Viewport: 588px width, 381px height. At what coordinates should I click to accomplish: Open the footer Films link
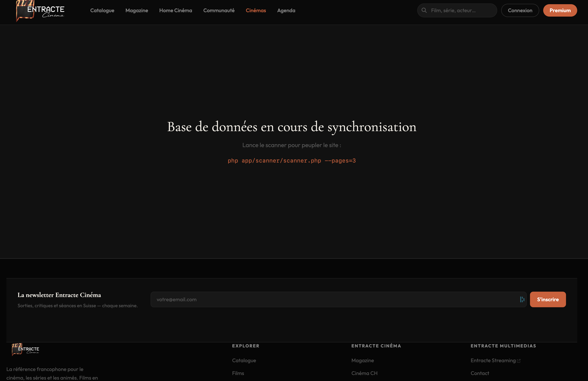tap(238, 373)
